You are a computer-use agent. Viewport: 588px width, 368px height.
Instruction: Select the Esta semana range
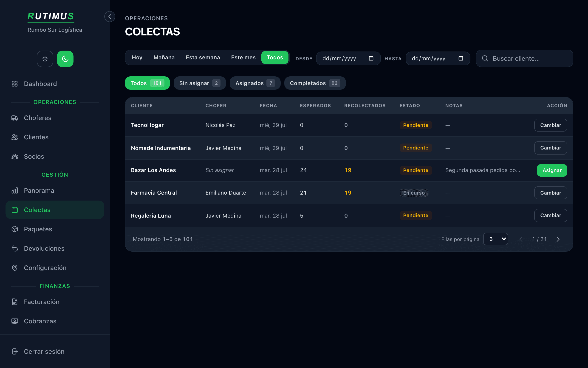[x=203, y=57]
